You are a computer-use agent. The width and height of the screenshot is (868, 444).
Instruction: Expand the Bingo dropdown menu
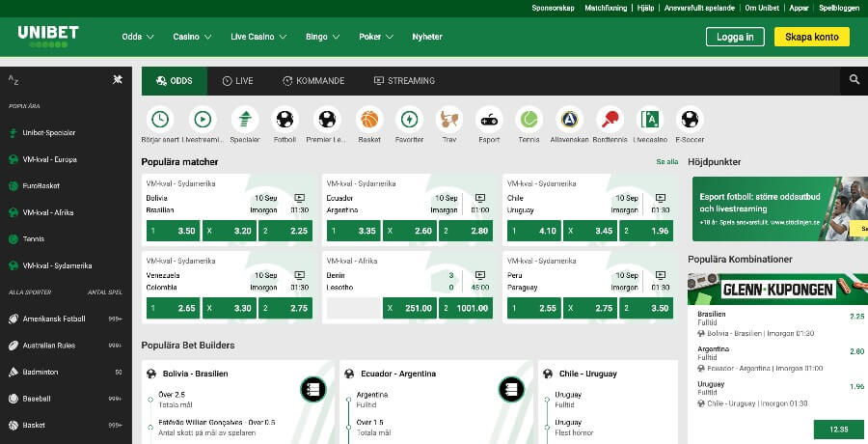322,37
